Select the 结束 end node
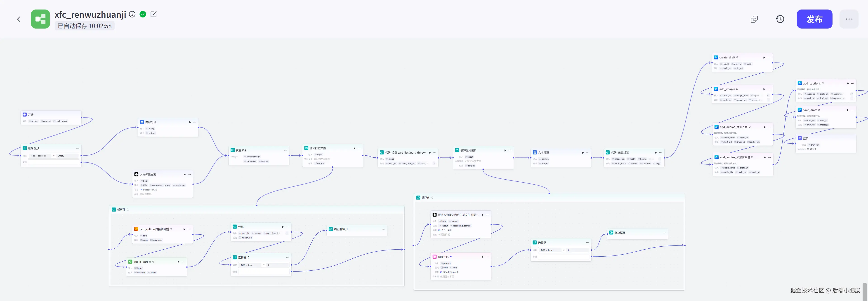This screenshot has width=868, height=301. 805,138
